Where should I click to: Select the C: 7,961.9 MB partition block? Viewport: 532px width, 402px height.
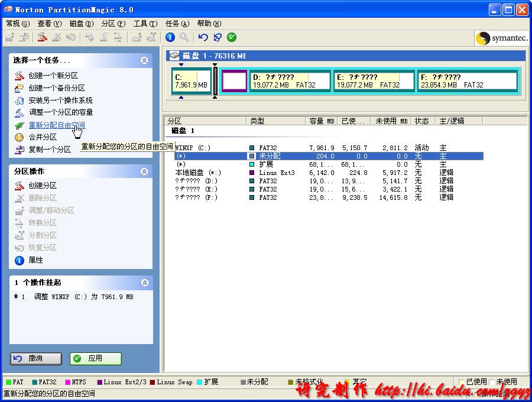192,81
